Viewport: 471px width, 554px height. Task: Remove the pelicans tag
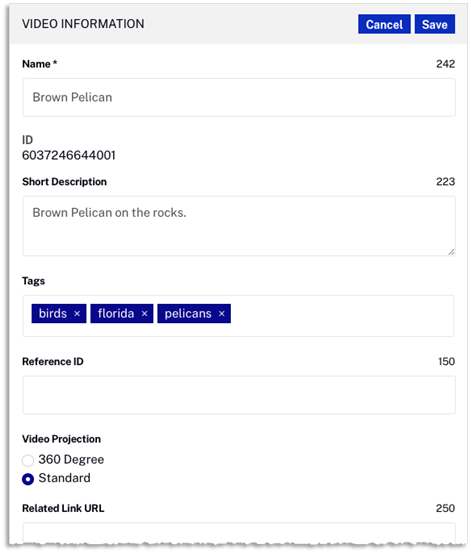point(222,313)
